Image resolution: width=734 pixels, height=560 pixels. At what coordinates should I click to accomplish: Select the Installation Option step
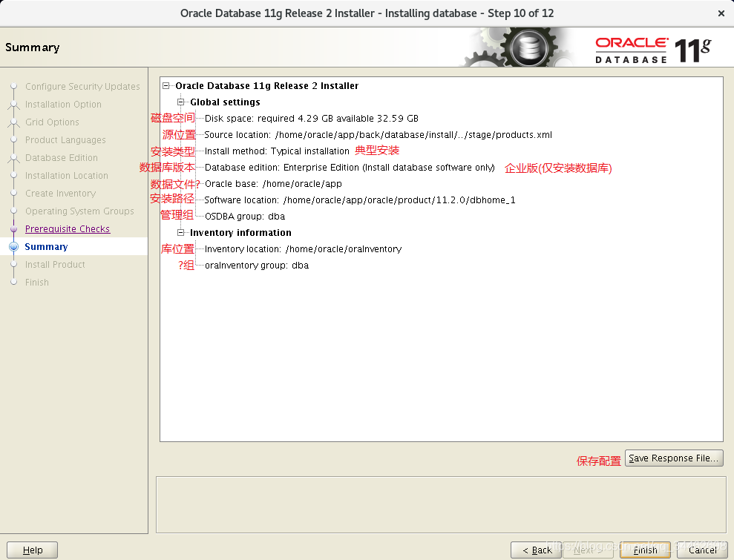[63, 105]
